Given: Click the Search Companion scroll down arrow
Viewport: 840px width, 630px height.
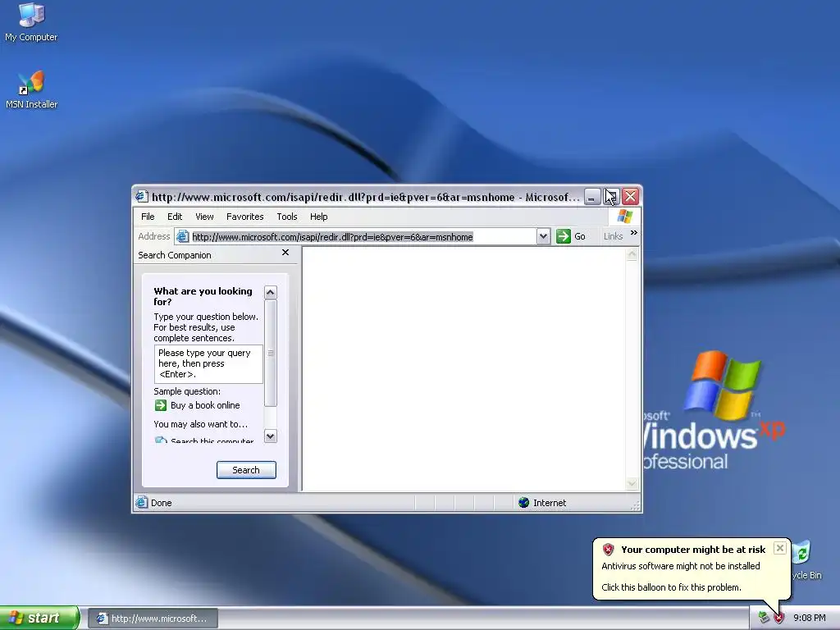Looking at the screenshot, I should [271, 436].
